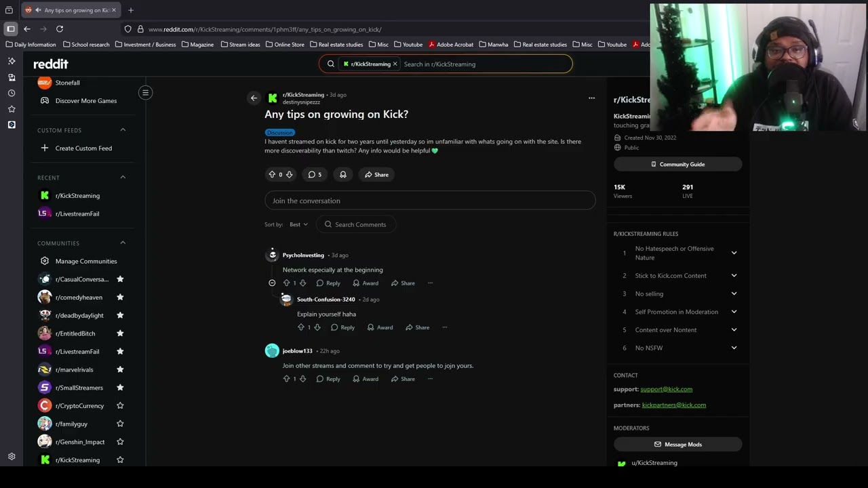
Task: Collapse the Communities section
Action: (123, 243)
